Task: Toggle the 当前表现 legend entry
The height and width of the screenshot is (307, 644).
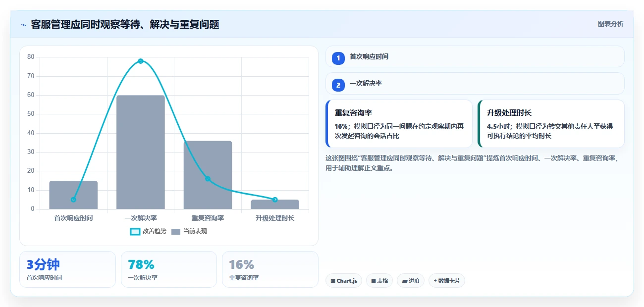Action: coord(189,231)
